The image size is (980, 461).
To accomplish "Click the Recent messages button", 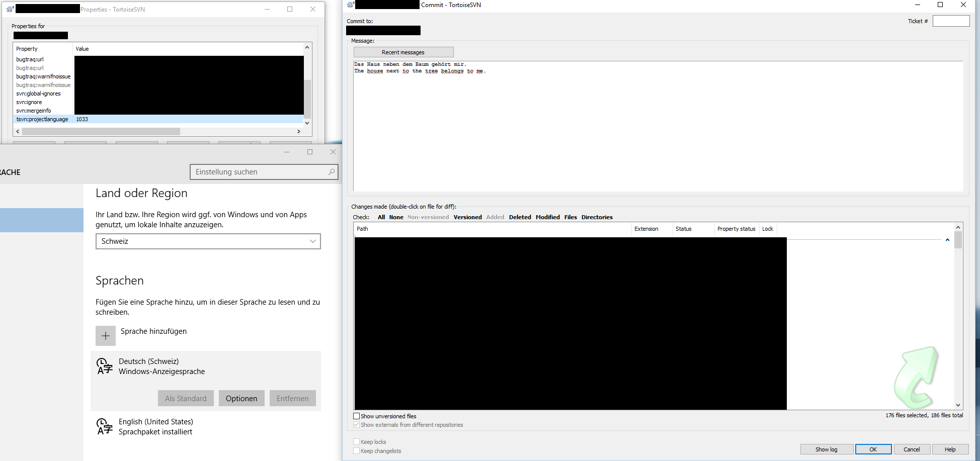I will [x=403, y=52].
